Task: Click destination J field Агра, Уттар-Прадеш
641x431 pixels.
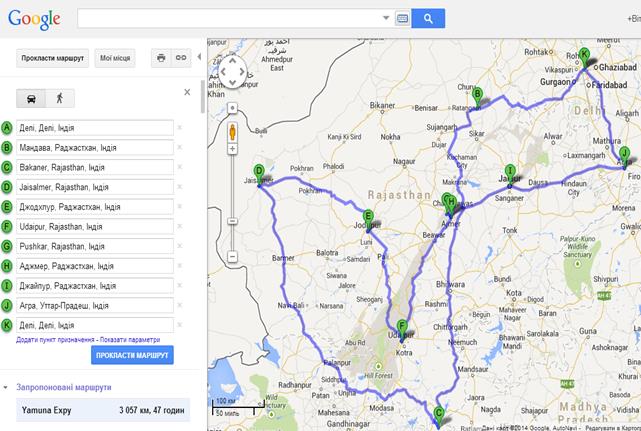Action: tap(95, 305)
